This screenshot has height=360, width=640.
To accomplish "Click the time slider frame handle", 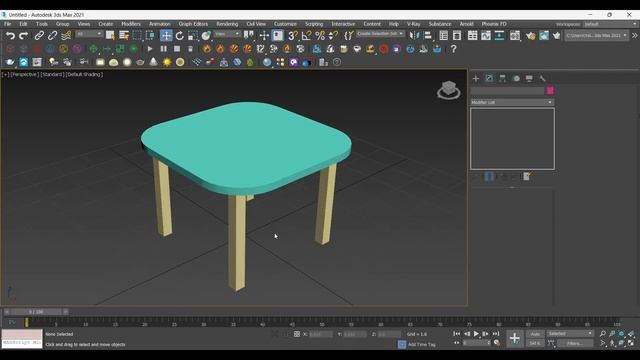I will pyautogui.click(x=36, y=312).
